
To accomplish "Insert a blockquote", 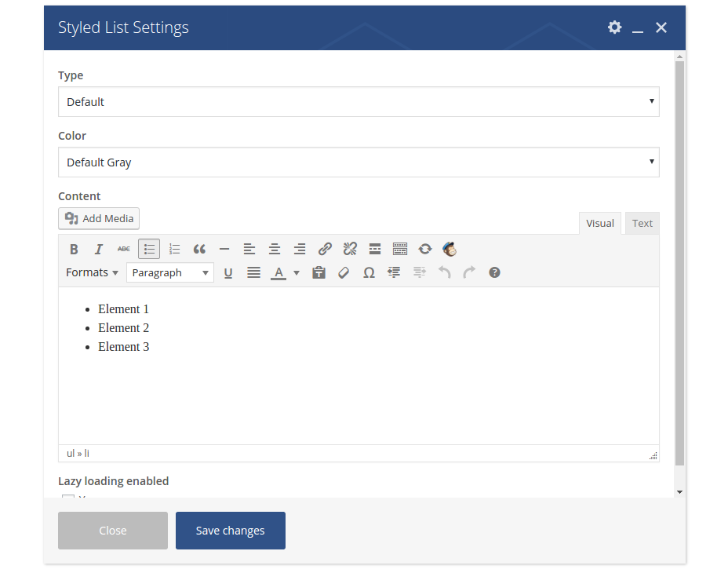I will (199, 250).
